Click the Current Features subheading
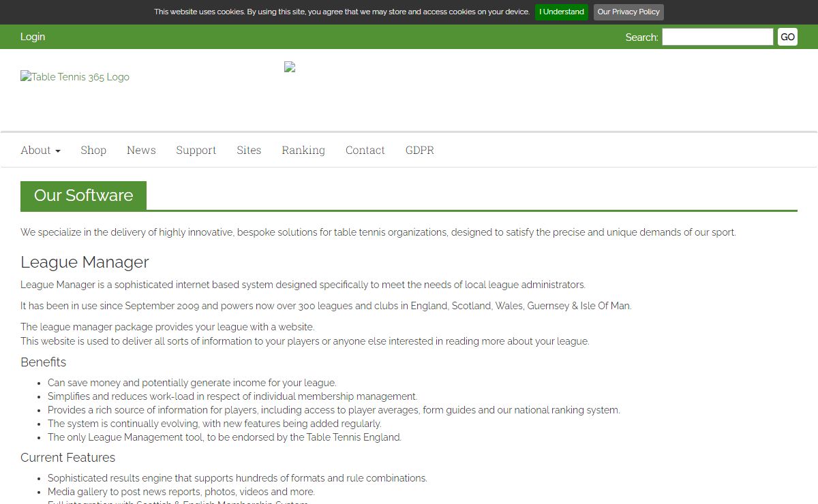This screenshot has height=504, width=818. point(68,458)
